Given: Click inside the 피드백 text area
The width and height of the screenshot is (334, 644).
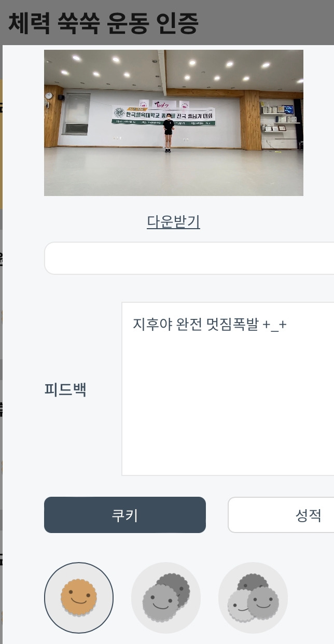Looking at the screenshot, I should click(228, 389).
